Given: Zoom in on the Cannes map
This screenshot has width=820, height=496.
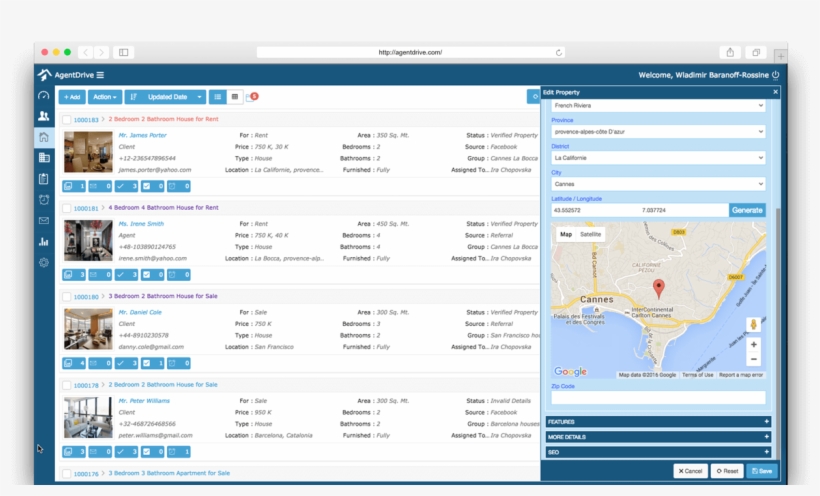Looking at the screenshot, I should pyautogui.click(x=753, y=345).
